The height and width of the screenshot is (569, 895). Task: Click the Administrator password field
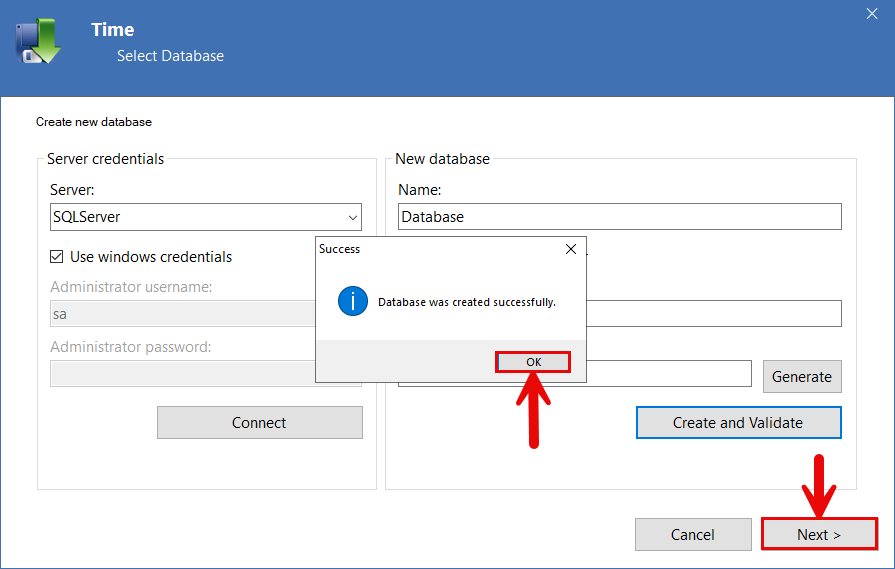(x=183, y=373)
